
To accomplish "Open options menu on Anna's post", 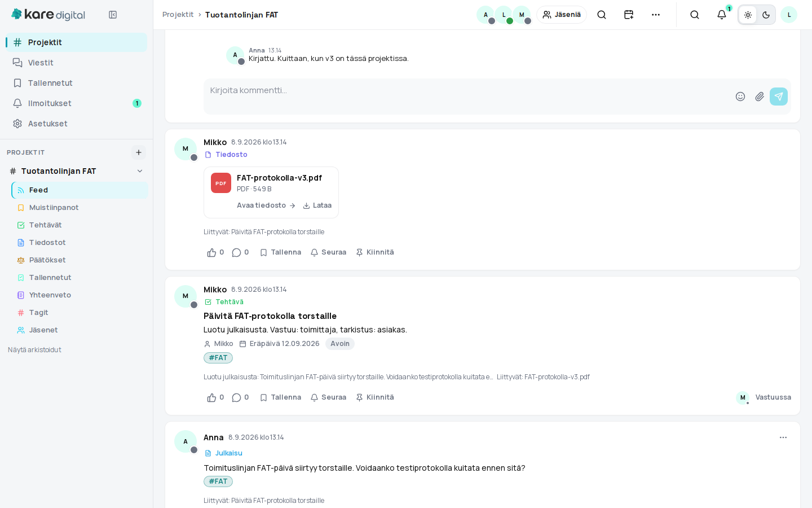I will coord(783,437).
